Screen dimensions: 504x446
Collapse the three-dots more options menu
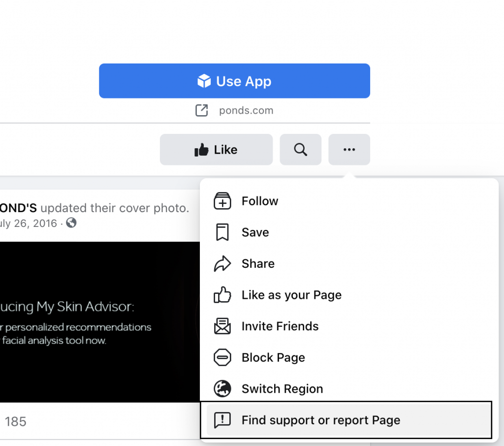coord(349,150)
